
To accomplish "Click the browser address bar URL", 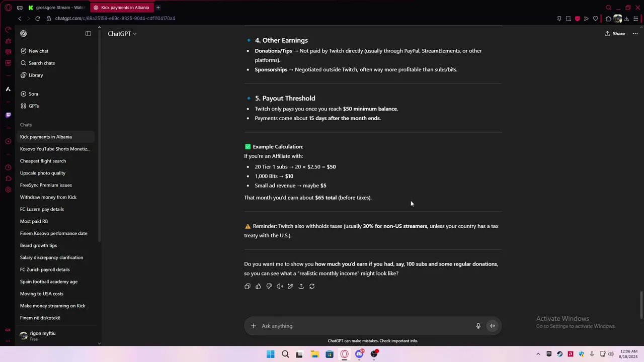I will pos(115,19).
